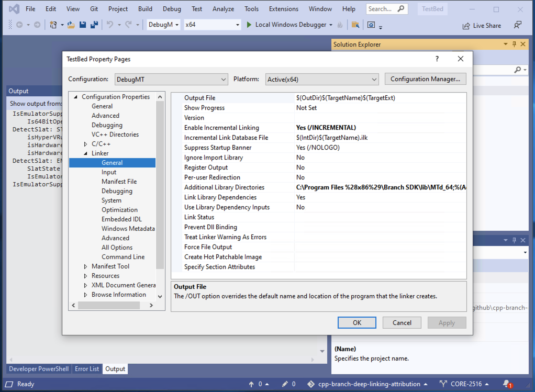The image size is (535, 392).
Task: Switch to the Developer PowerShell tab
Action: click(x=39, y=369)
